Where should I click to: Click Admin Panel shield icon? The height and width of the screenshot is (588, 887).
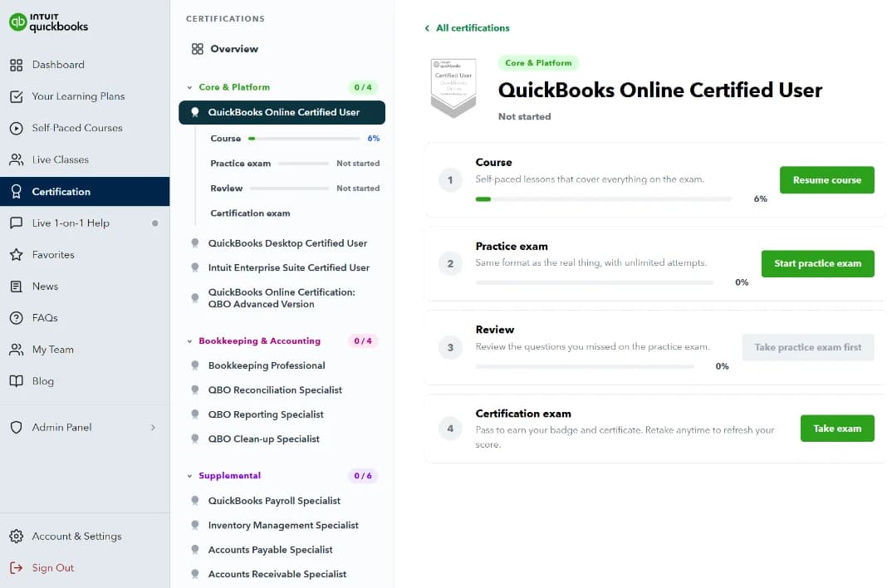(x=17, y=427)
